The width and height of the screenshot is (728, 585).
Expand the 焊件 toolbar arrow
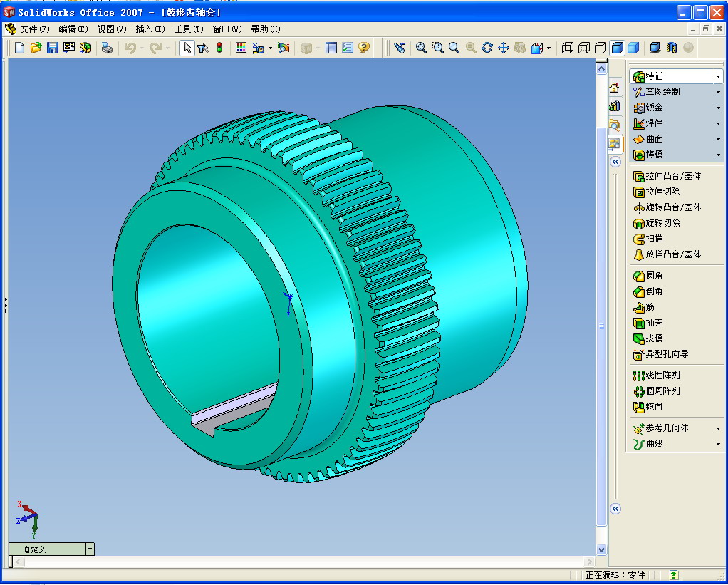click(x=718, y=123)
